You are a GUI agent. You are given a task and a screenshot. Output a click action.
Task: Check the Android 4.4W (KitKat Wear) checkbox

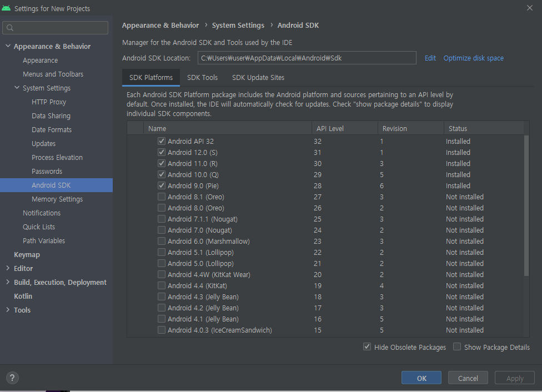[162, 274]
